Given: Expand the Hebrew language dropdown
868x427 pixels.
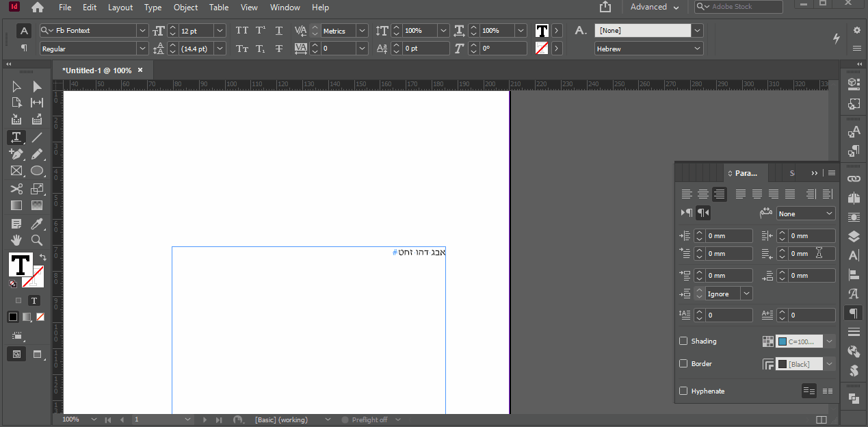Looking at the screenshot, I should 697,49.
